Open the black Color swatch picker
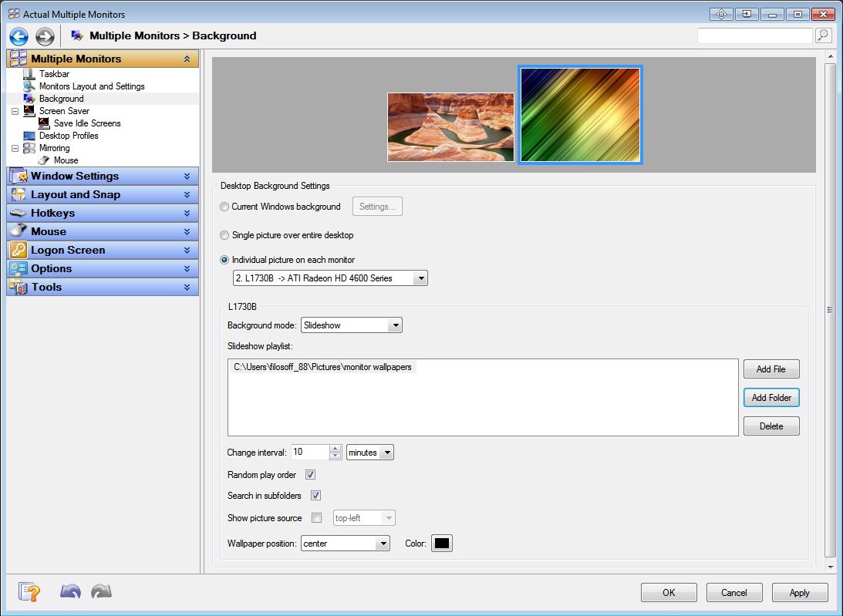The height and width of the screenshot is (616, 843). [x=441, y=544]
